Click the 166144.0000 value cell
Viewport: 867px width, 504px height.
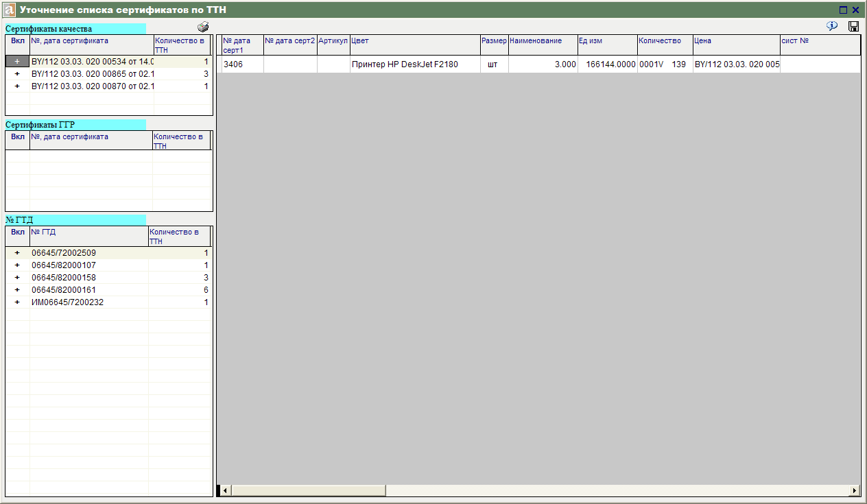607,64
